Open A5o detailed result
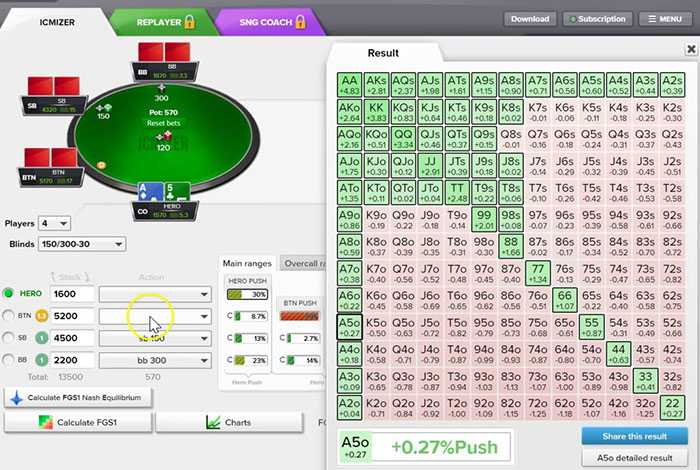 coord(634,458)
